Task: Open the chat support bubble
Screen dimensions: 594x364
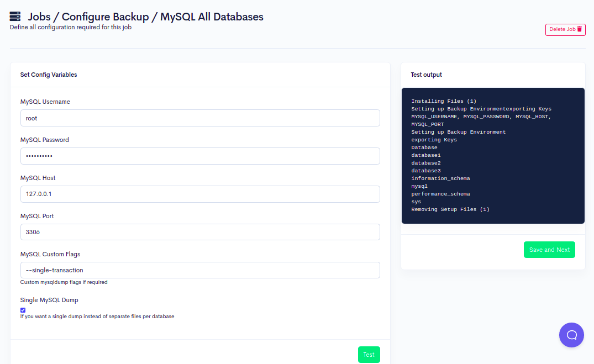Action: [571, 335]
